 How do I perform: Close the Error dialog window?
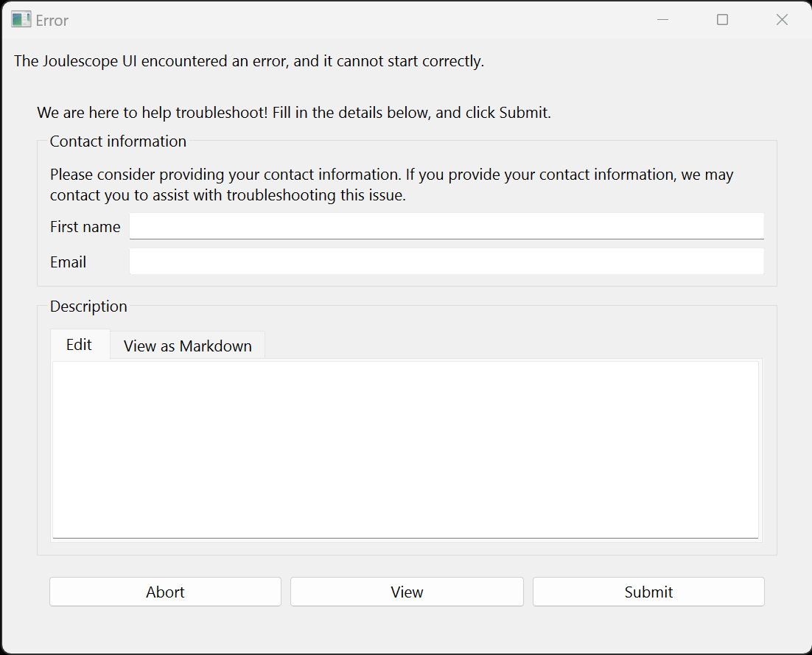click(782, 20)
